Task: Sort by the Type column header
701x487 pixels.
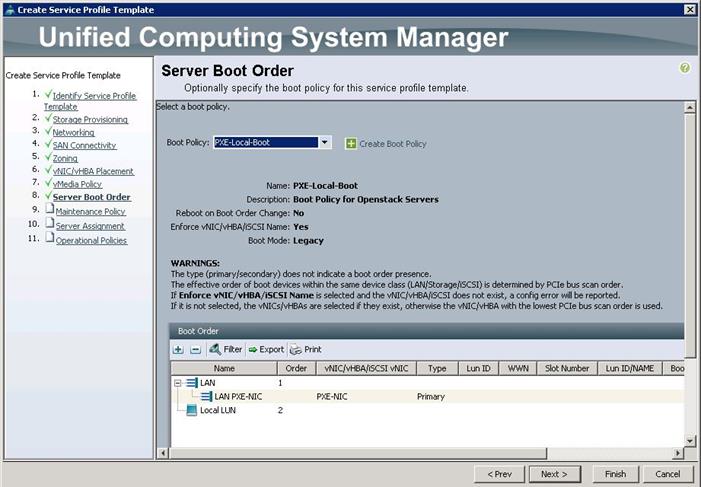Action: [x=437, y=368]
